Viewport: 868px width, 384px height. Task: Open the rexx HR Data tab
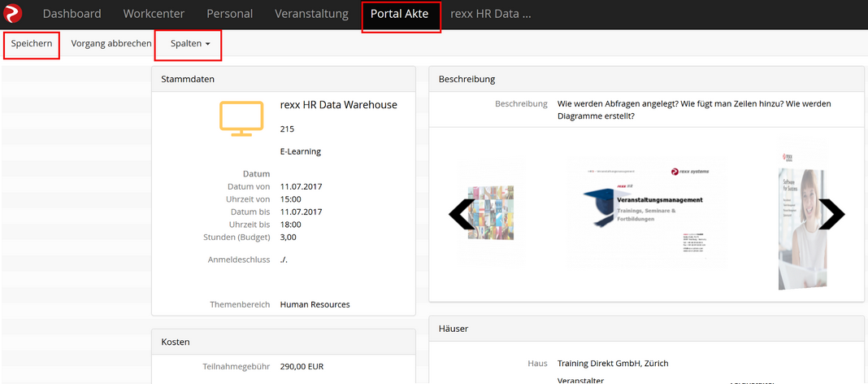click(x=490, y=14)
